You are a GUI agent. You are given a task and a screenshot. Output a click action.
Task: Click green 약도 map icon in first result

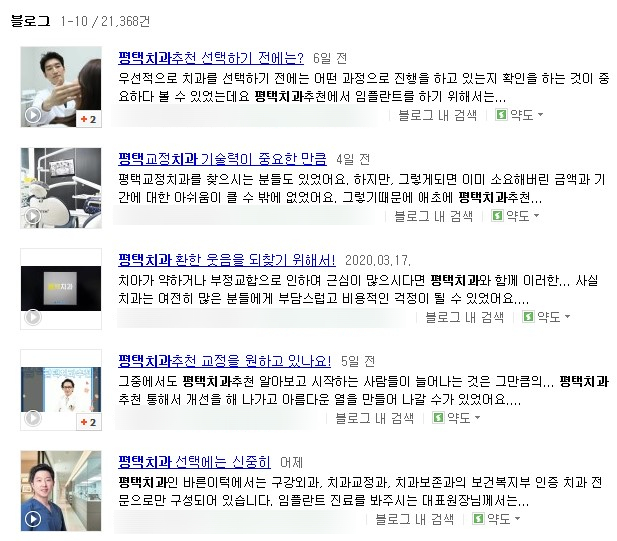[501, 115]
